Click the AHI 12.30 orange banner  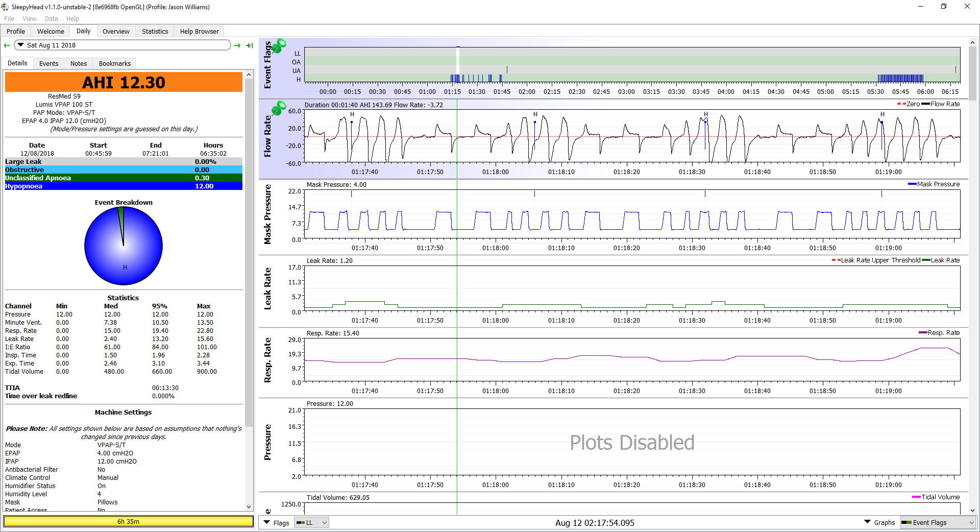(x=124, y=82)
